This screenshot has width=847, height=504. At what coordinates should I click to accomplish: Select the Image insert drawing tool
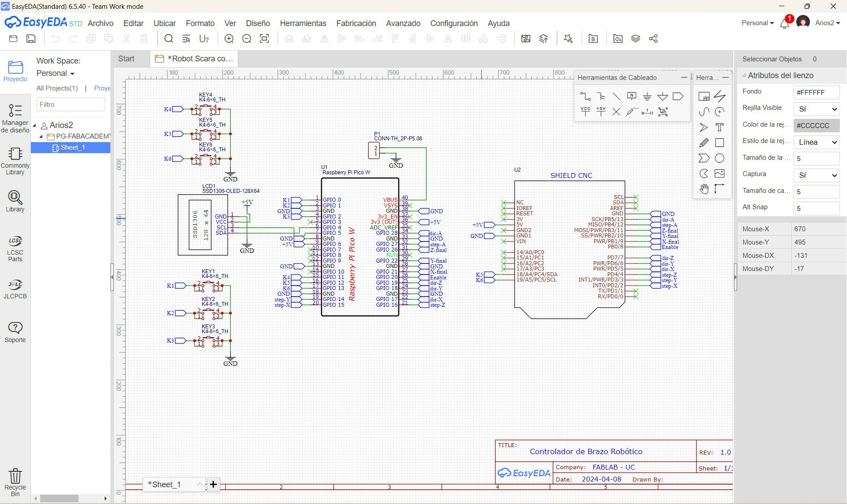click(719, 173)
